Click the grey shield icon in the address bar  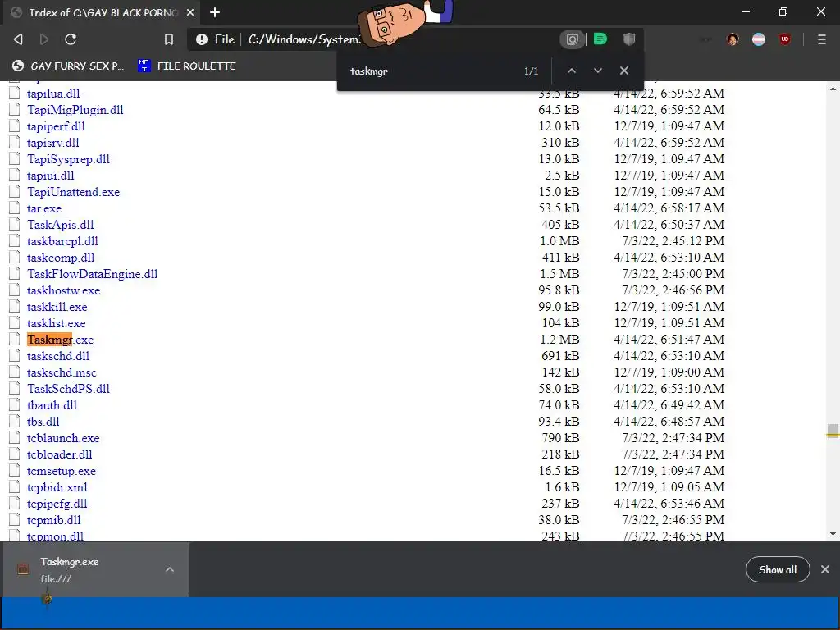629,39
